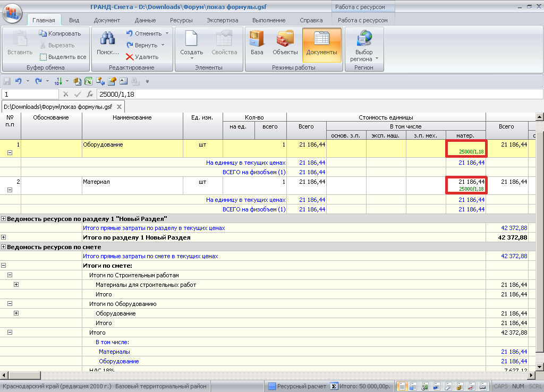Click the sigma Итого icon in status bar
The height and width of the screenshot is (392, 544).
[334, 386]
